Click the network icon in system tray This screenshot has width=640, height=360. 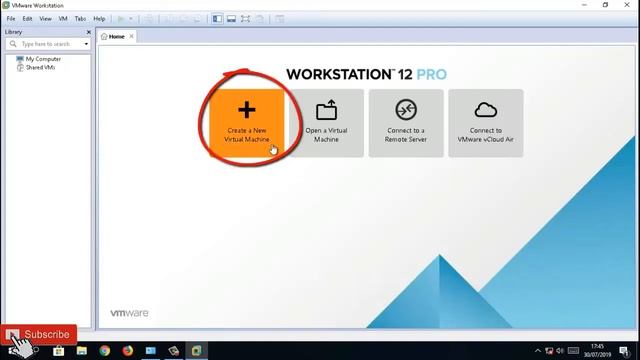(x=549, y=351)
